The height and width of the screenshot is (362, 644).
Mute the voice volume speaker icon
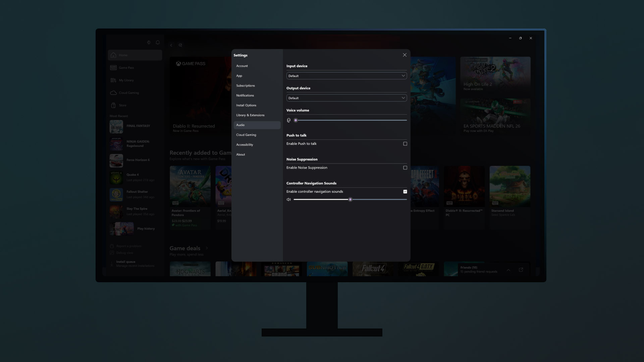(288, 120)
